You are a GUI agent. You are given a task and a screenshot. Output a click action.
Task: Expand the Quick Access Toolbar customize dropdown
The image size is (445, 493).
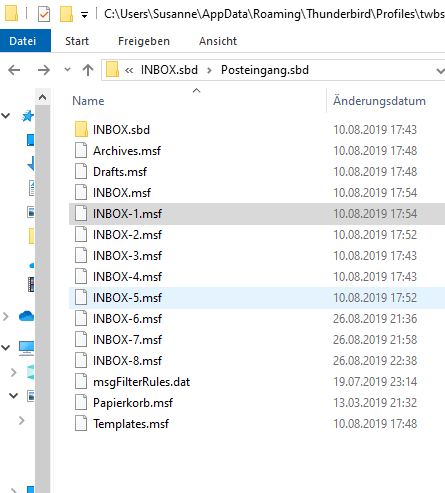click(85, 15)
